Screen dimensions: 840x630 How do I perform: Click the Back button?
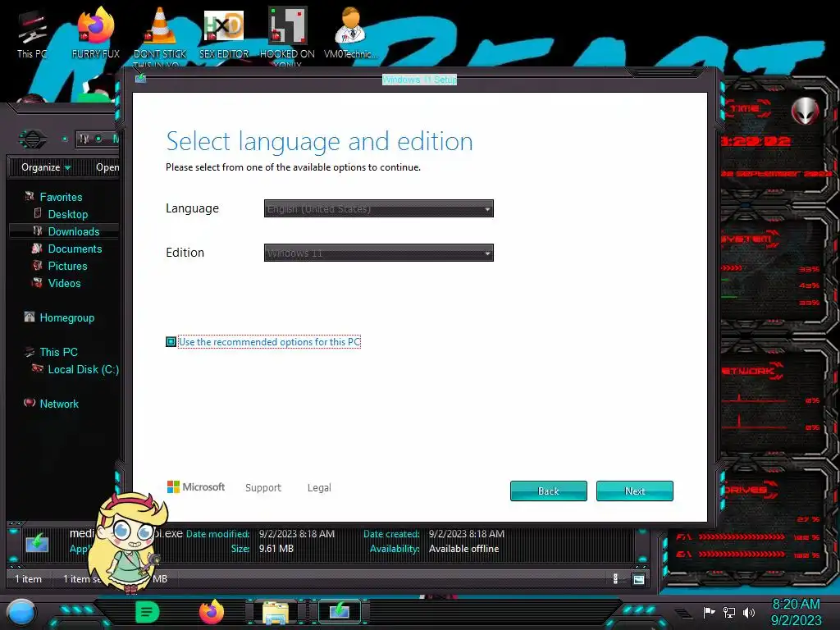[549, 491]
